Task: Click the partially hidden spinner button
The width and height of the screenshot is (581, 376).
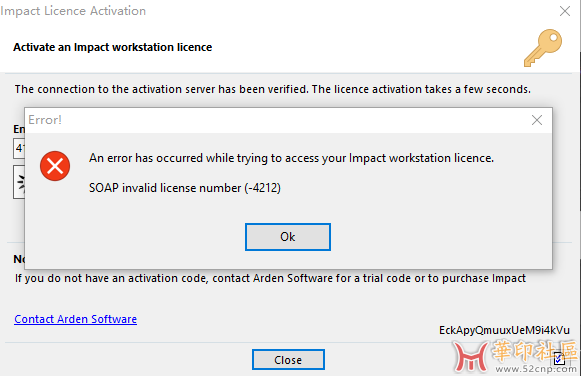Action: coord(19,182)
